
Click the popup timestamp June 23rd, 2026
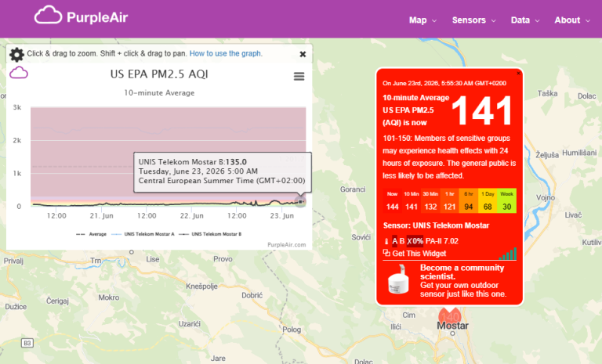(x=444, y=83)
